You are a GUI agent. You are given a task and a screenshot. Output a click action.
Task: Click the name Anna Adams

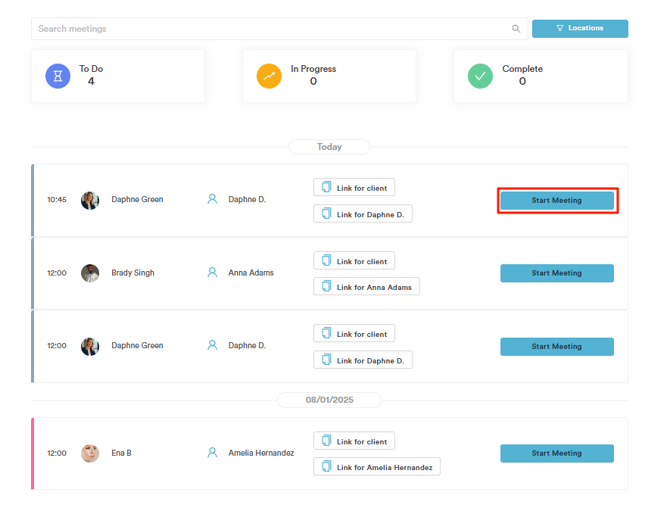click(x=251, y=273)
